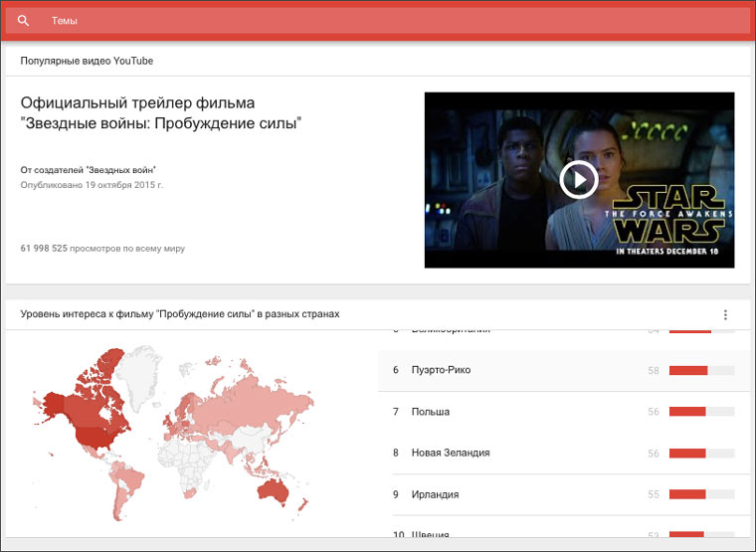Select the 'Польша' list row
This screenshot has width=756, height=552.
564,412
